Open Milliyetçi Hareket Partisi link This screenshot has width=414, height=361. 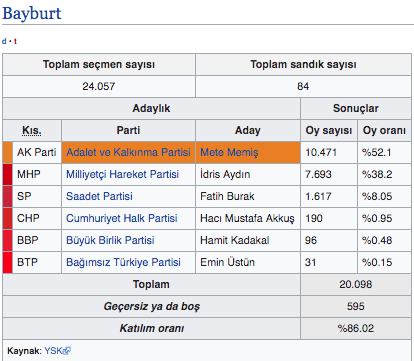[122, 174]
